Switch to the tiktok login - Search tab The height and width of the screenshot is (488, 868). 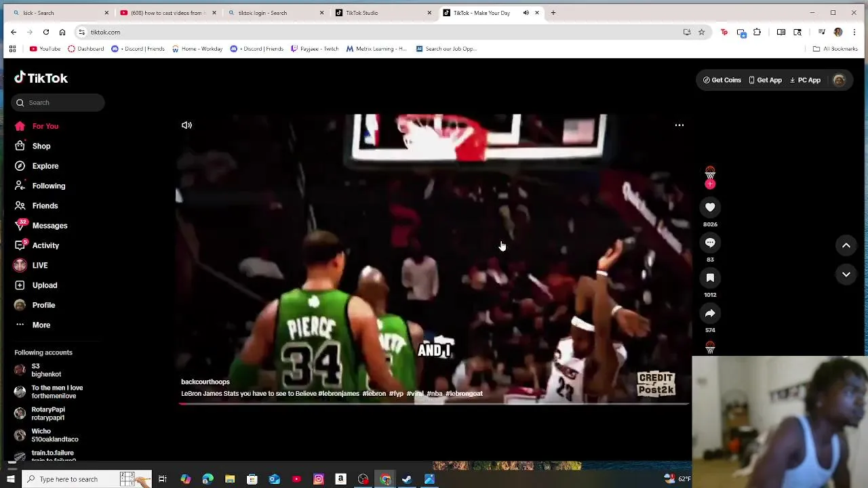(275, 13)
